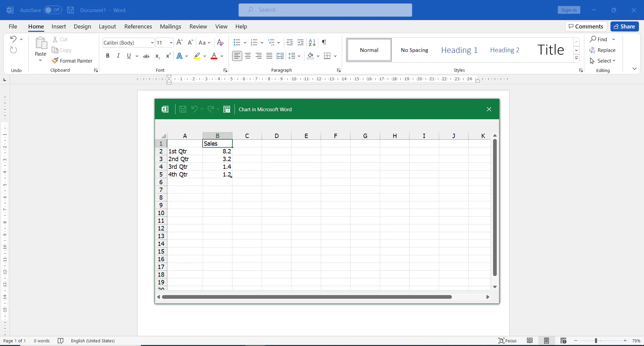
Task: Align paragraph text to the right
Action: (x=259, y=56)
